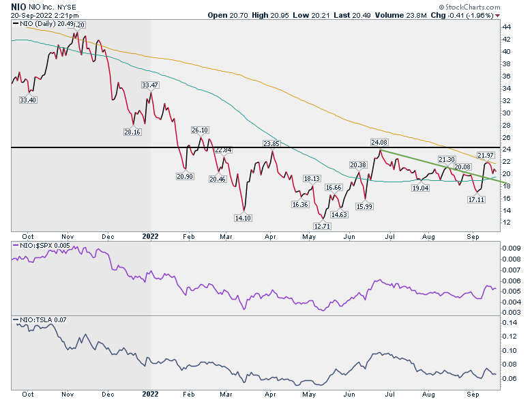This screenshot has height=400, width=532.
Task: Select the "NIO Inc. NYSE" company label
Action: tap(53, 7)
